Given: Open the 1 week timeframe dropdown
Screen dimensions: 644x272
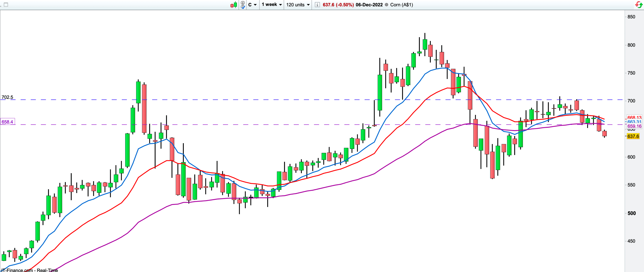Looking at the screenshot, I should click(272, 5).
